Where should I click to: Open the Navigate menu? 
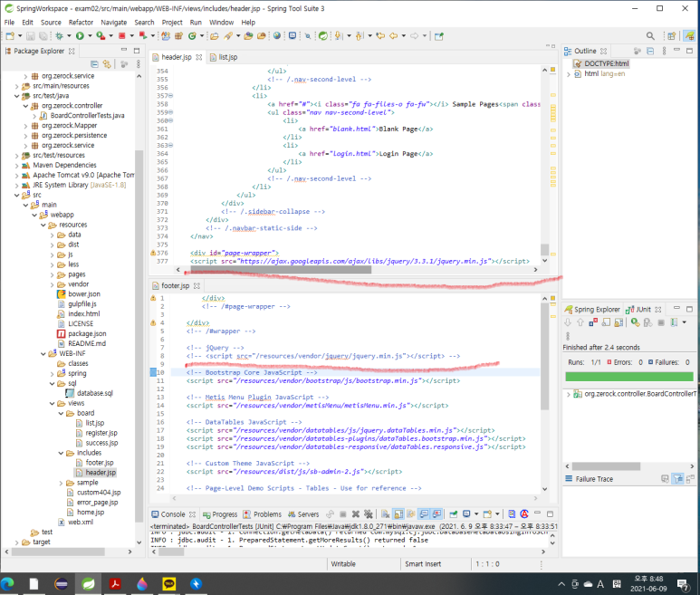(113, 23)
